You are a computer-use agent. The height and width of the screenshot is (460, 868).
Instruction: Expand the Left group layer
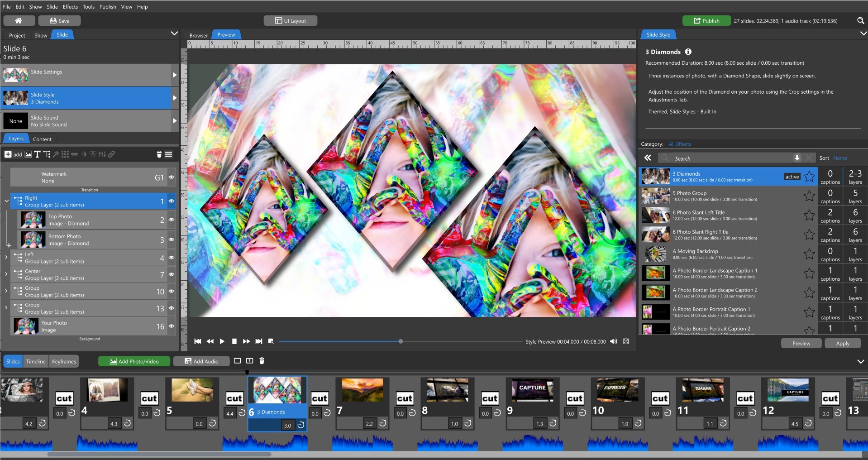tap(6, 257)
